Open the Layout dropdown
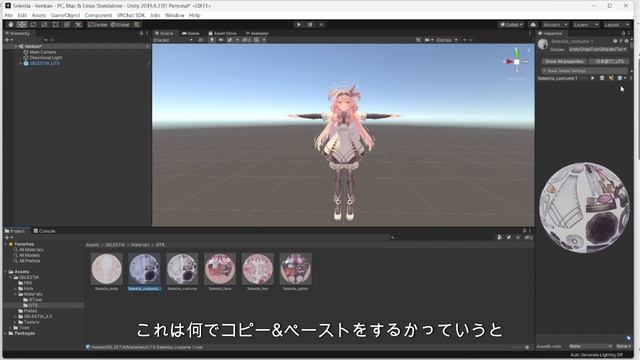Screen dimensions: 640x360 [x=616, y=25]
